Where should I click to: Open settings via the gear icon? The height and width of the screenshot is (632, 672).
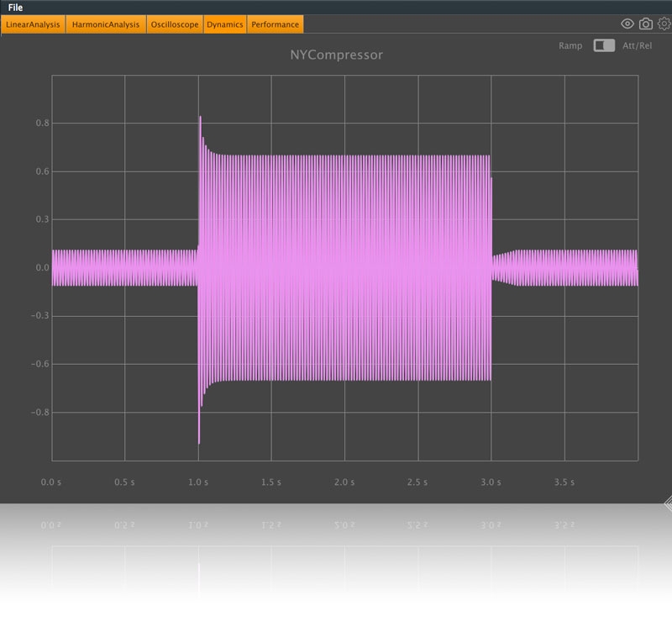click(x=664, y=24)
